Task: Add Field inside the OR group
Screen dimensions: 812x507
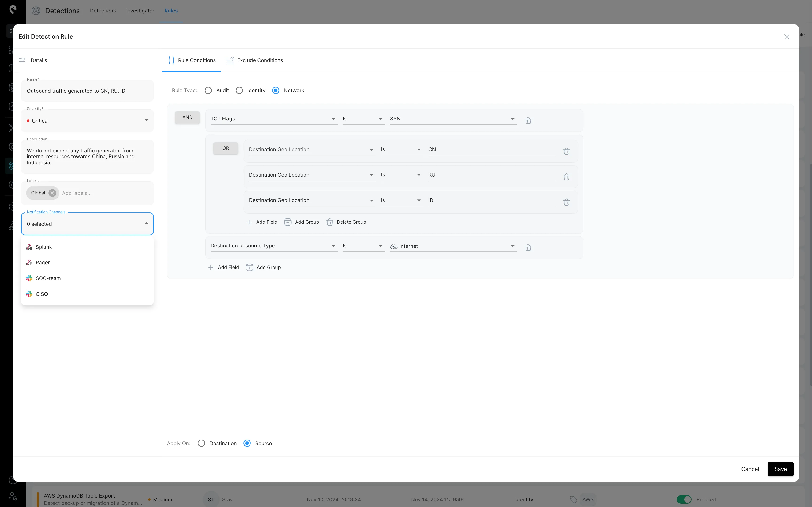Action: tap(261, 222)
